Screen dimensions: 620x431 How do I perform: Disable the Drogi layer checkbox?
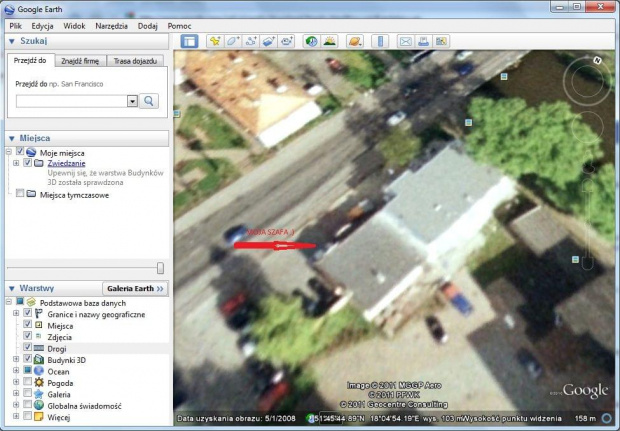[27, 347]
